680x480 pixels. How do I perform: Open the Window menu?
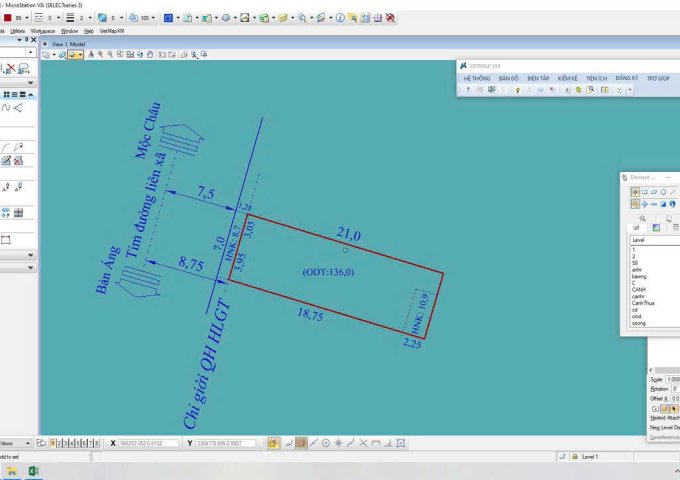point(69,31)
